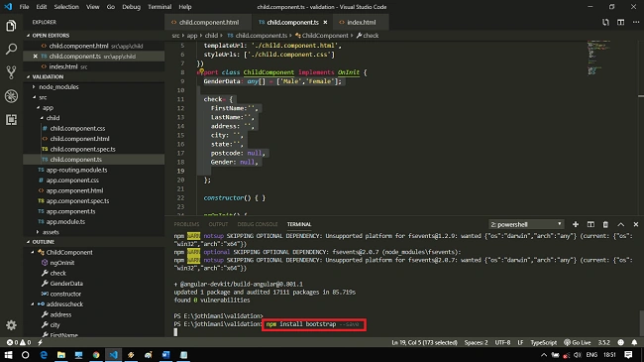Open the Debug menu

pos(131,7)
